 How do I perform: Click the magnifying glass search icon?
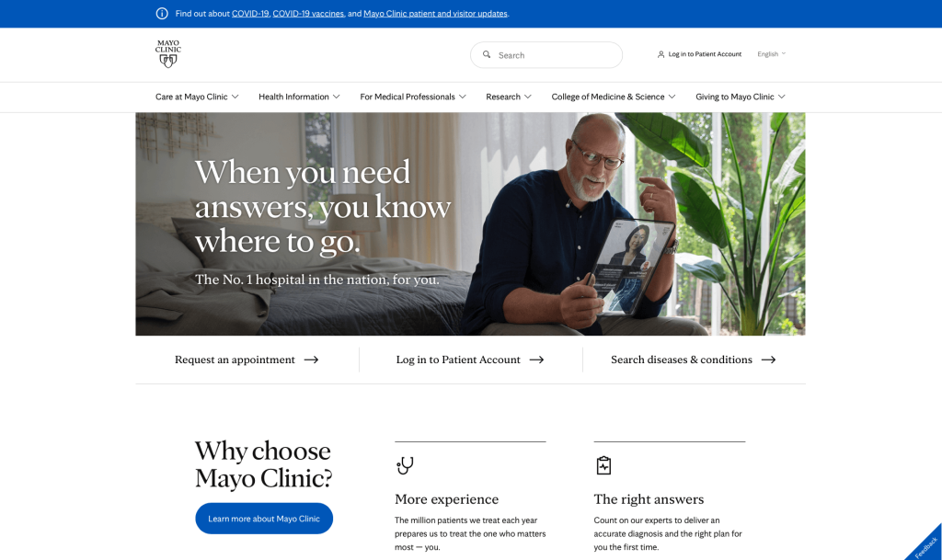(487, 54)
